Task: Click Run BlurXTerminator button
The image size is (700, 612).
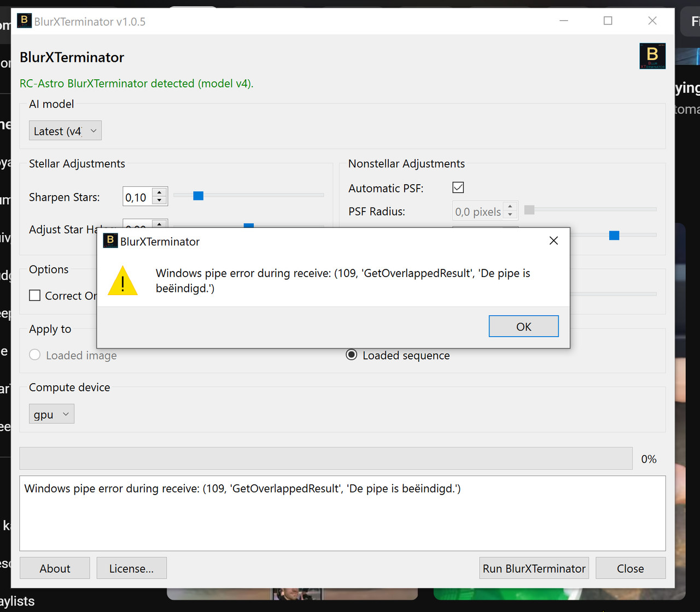Action: 534,568
